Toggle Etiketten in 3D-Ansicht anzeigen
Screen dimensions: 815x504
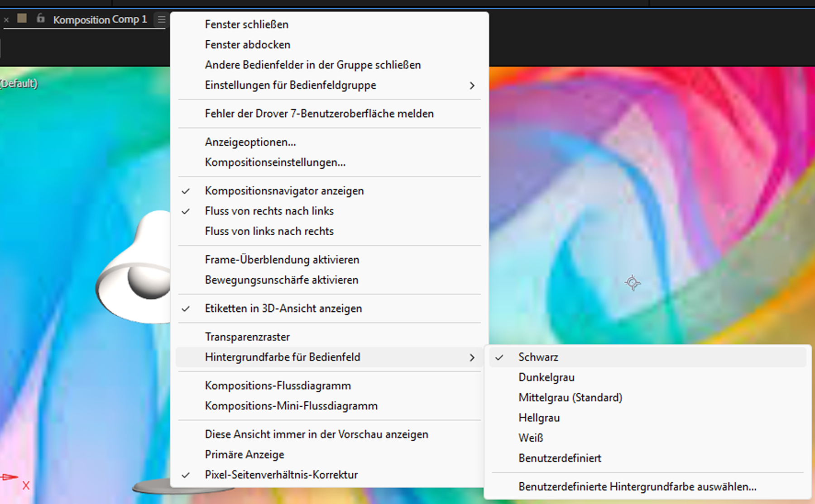click(283, 308)
